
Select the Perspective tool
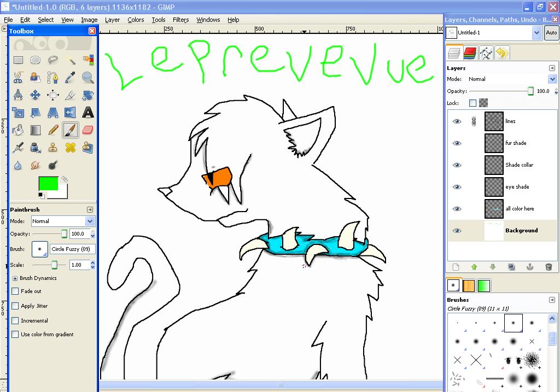53,113
